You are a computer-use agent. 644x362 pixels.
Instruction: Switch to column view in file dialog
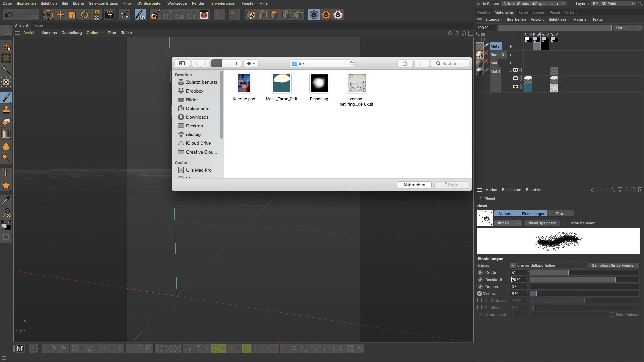(x=236, y=63)
